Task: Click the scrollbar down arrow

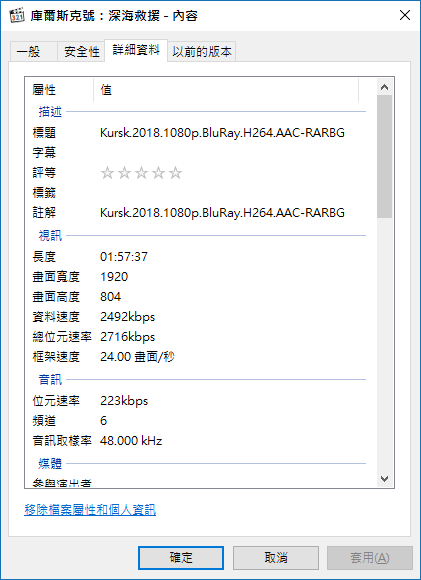Action: (x=385, y=479)
